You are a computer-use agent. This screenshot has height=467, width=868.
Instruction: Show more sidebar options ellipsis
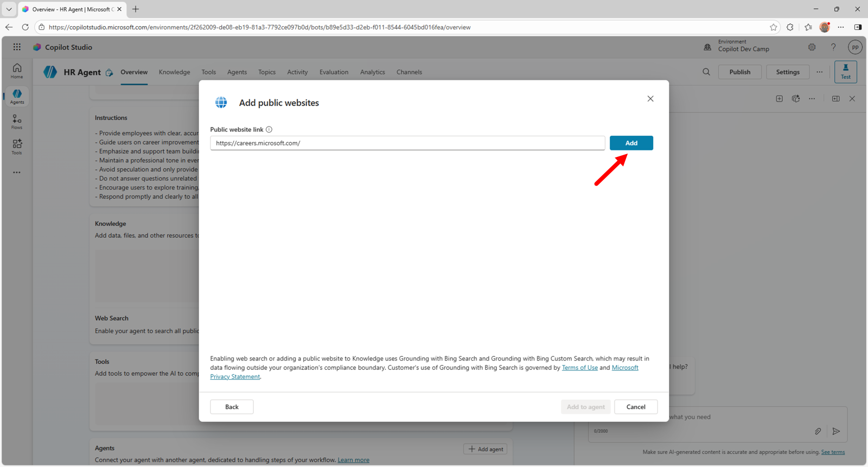(17, 172)
